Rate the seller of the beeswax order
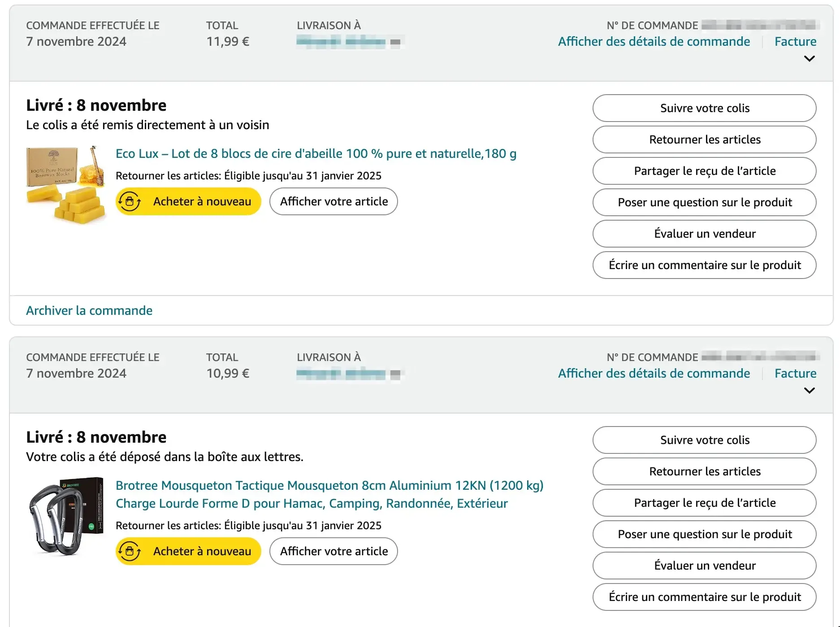The height and width of the screenshot is (627, 840). point(704,234)
